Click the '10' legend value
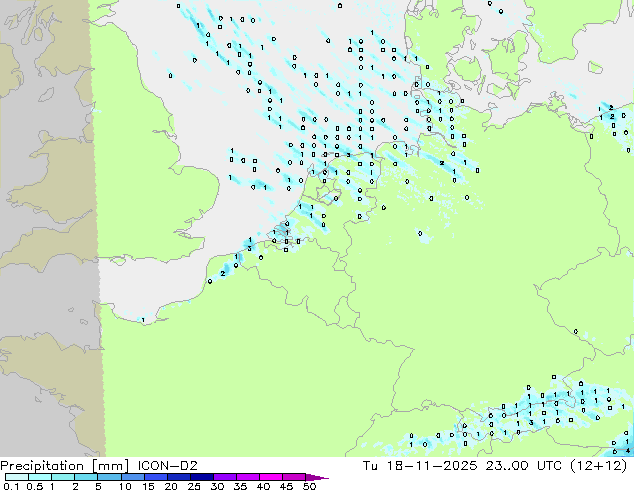This screenshot has width=634, height=490. pyautogui.click(x=125, y=486)
